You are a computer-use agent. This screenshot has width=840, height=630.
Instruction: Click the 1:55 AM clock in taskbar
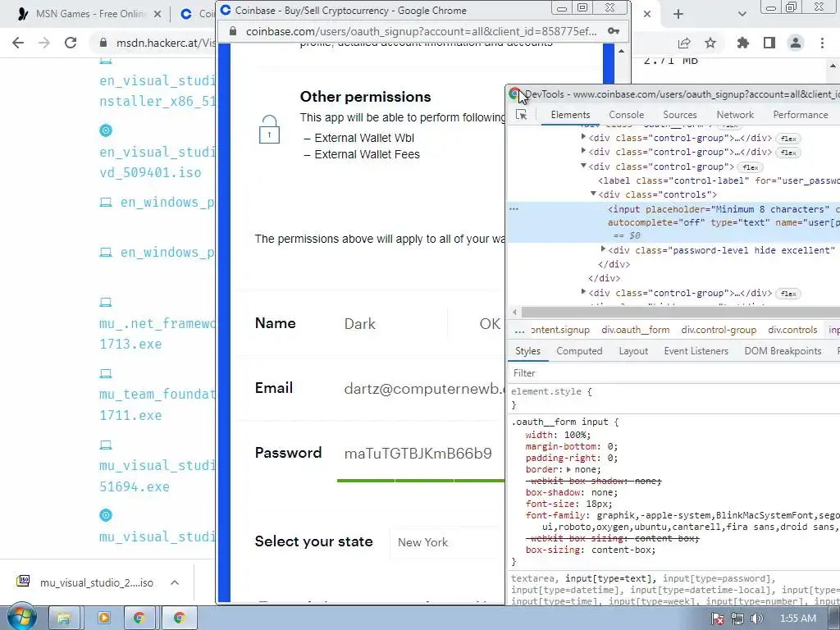pos(797,619)
